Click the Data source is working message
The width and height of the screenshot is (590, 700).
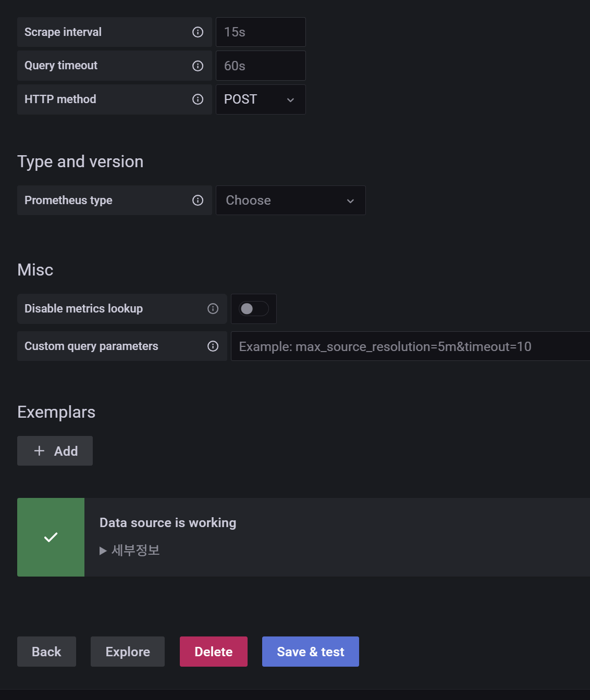point(168,523)
